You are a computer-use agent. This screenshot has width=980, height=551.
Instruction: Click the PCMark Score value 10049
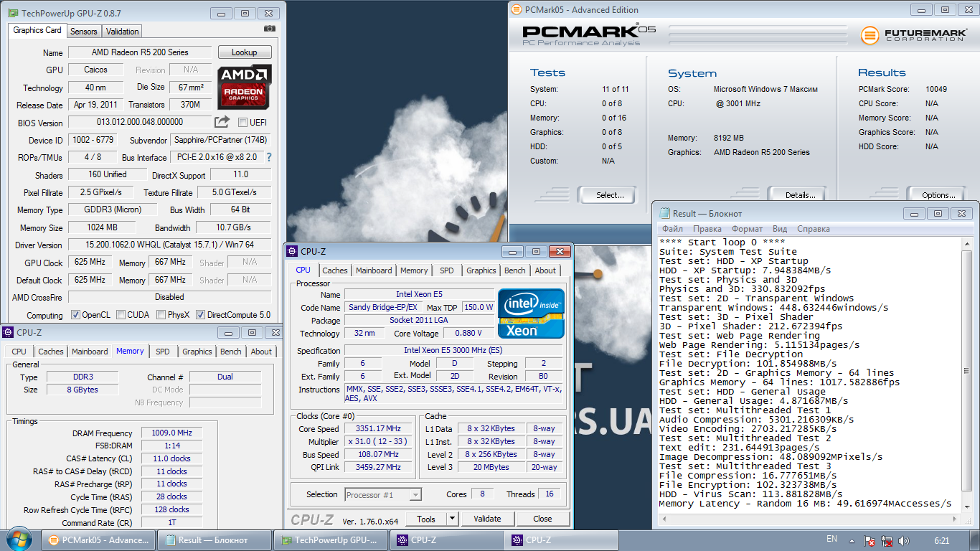pyautogui.click(x=936, y=89)
